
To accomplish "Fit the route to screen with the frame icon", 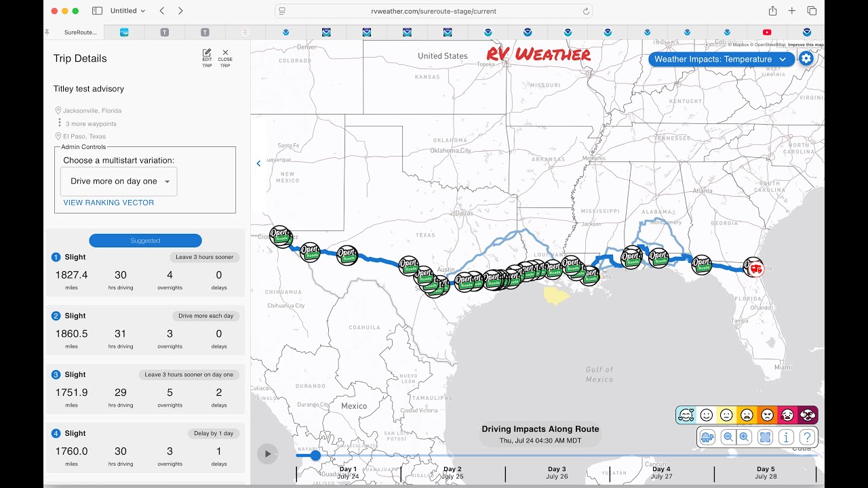I will tap(765, 437).
